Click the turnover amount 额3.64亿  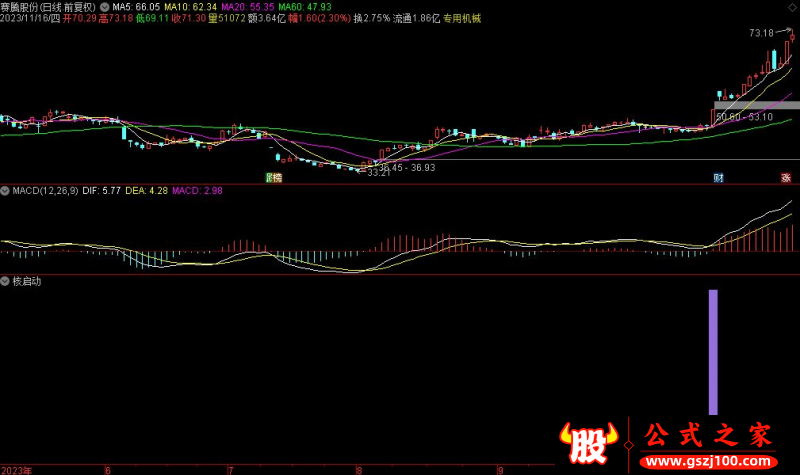pos(266,18)
